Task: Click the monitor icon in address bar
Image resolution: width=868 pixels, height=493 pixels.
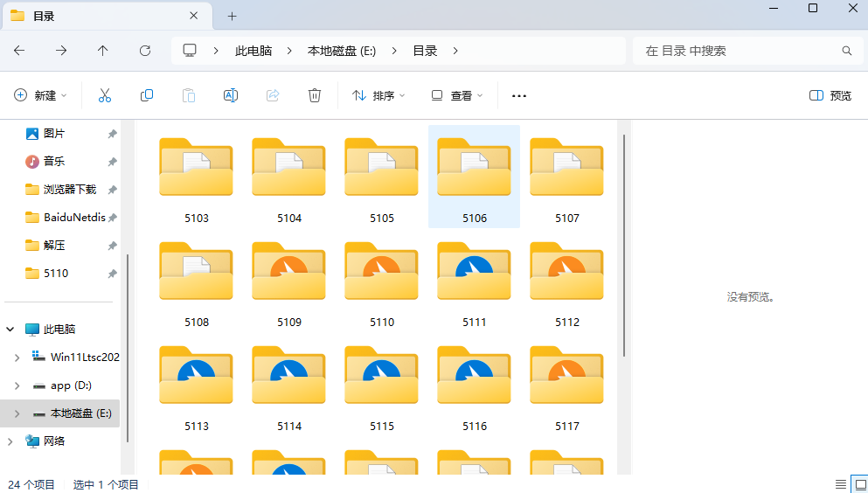Action: (x=190, y=51)
